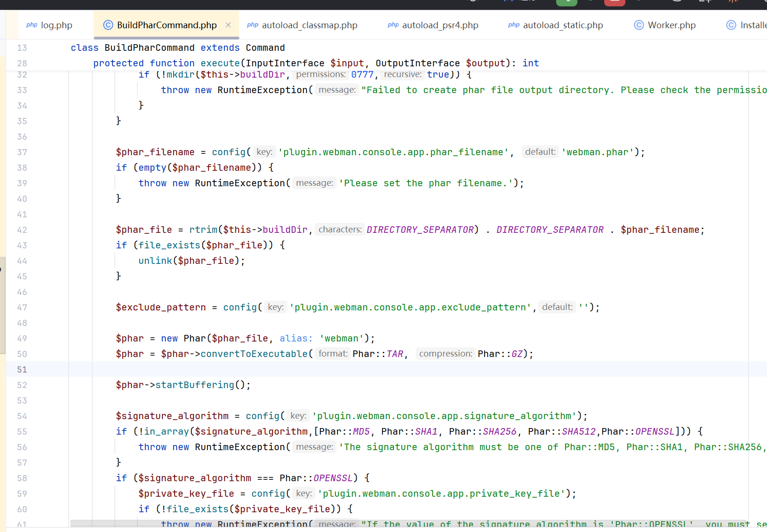The width and height of the screenshot is (767, 532).
Task: Click gutter line number 37
Action: [22, 152]
